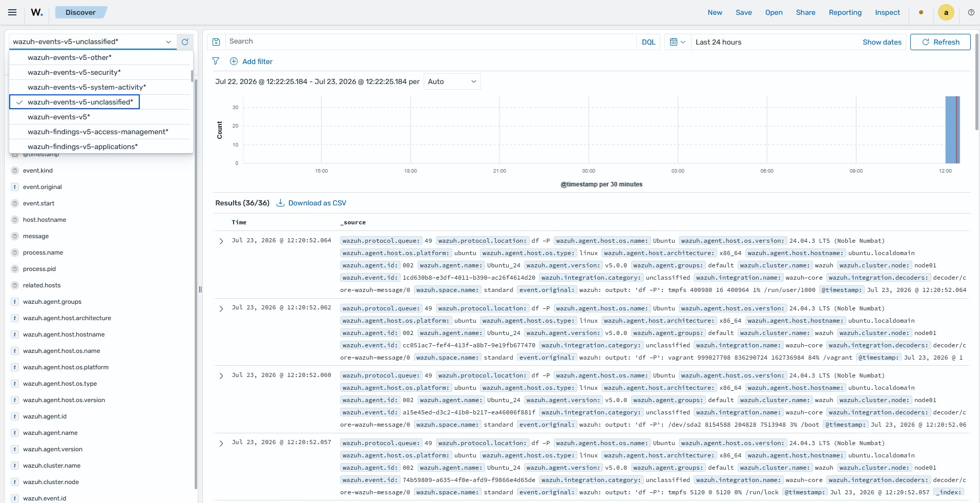Open the Reporting menu
Viewport: 980px width, 503px height.
(x=845, y=12)
